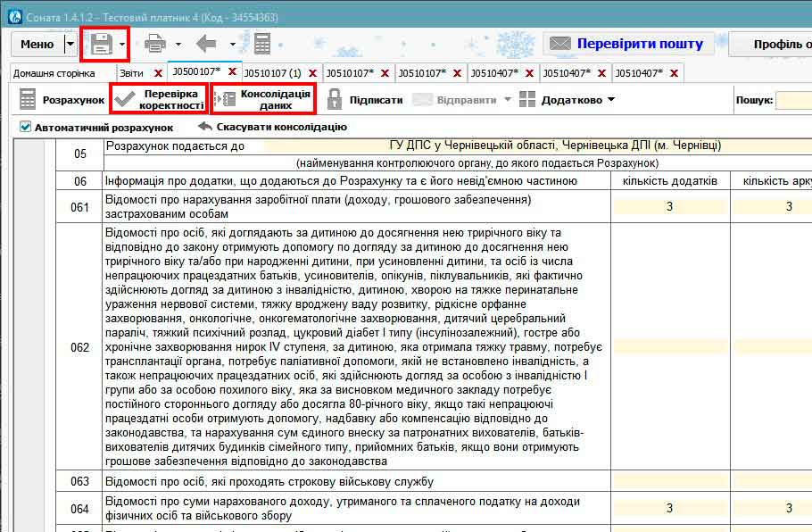
Task: Close the active J0500107 tab
Action: [x=232, y=71]
